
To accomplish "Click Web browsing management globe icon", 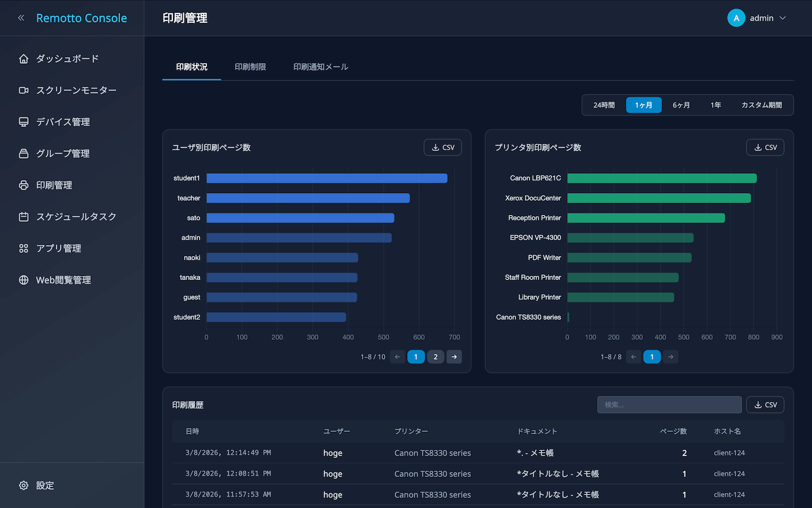I will tap(24, 280).
